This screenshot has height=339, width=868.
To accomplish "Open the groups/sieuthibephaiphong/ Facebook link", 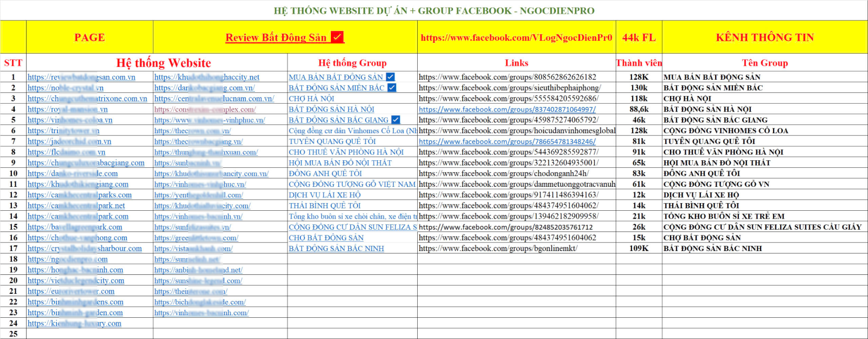I will (509, 87).
